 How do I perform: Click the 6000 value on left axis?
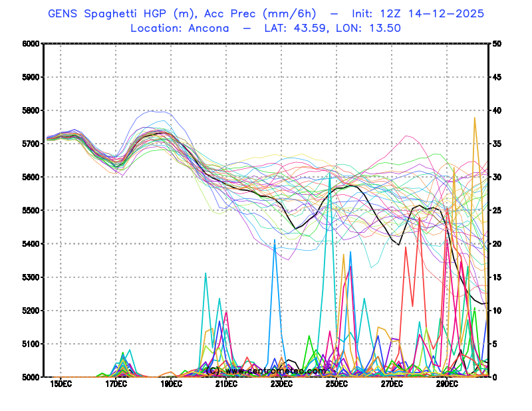pyautogui.click(x=31, y=44)
